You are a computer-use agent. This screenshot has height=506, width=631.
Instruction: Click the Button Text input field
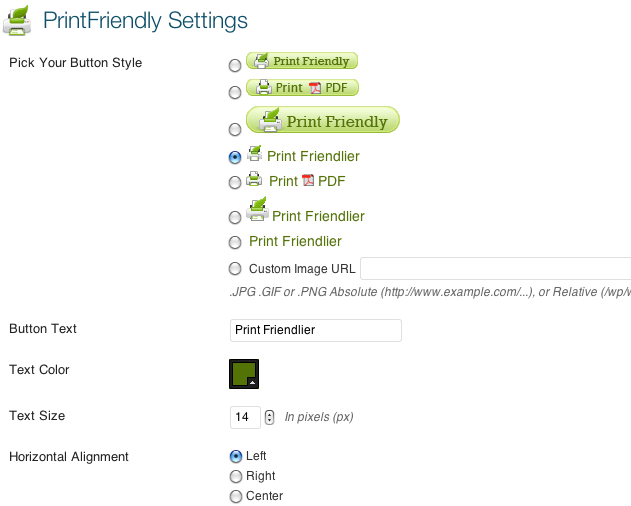click(316, 330)
